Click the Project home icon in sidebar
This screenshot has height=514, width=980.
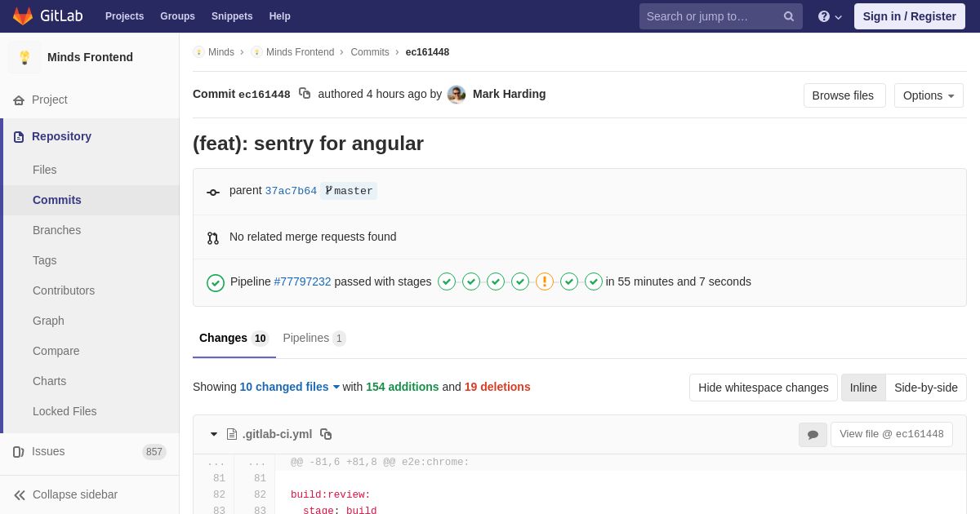click(x=19, y=100)
